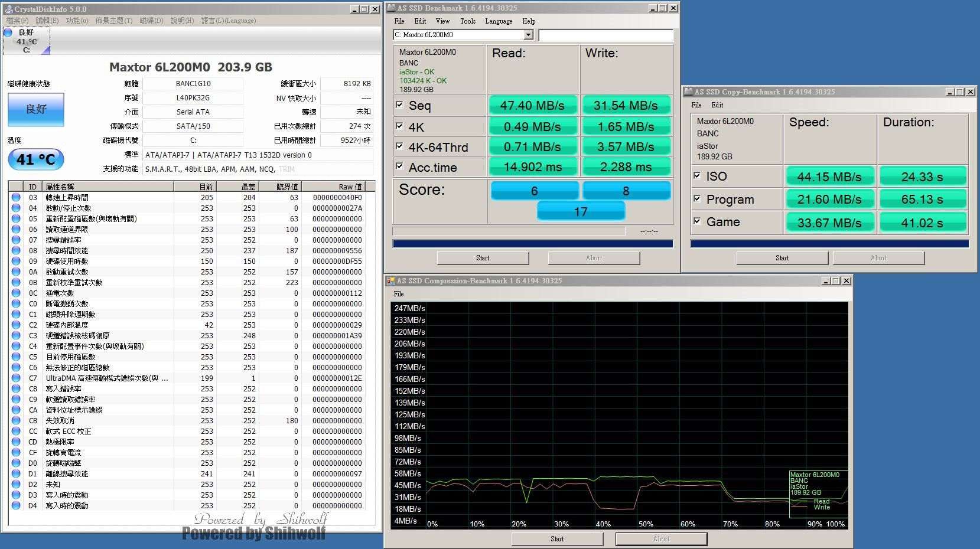Click the 4K write result 1.65 MB/s
The width and height of the screenshot is (980, 549).
coord(626,126)
